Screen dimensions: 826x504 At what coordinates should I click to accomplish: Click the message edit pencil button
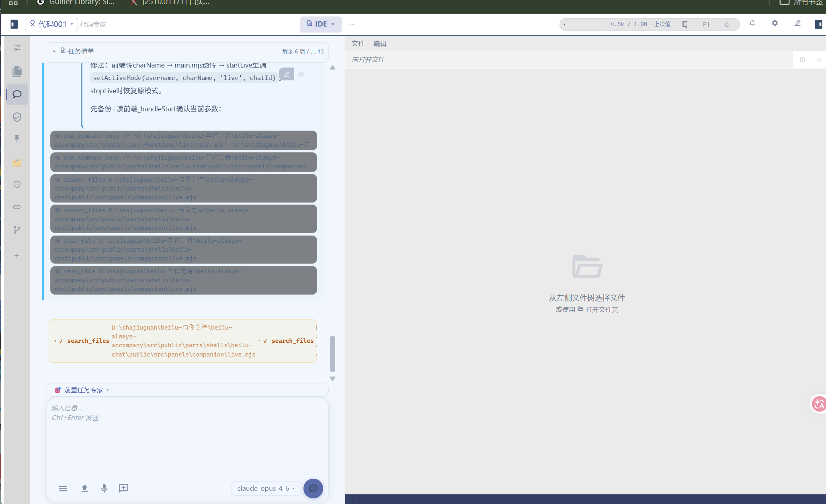(x=287, y=74)
